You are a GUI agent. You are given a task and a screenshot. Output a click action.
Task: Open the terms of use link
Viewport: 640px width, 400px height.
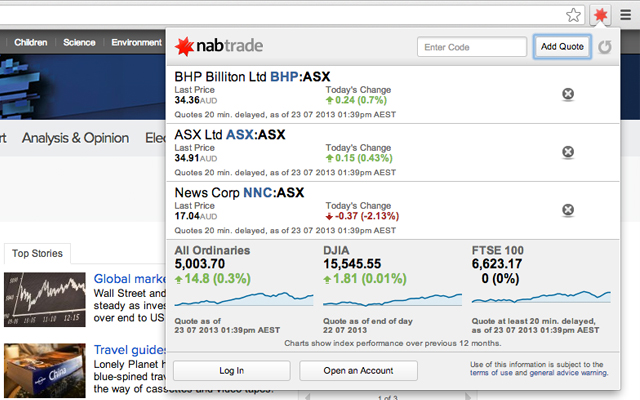click(x=491, y=373)
